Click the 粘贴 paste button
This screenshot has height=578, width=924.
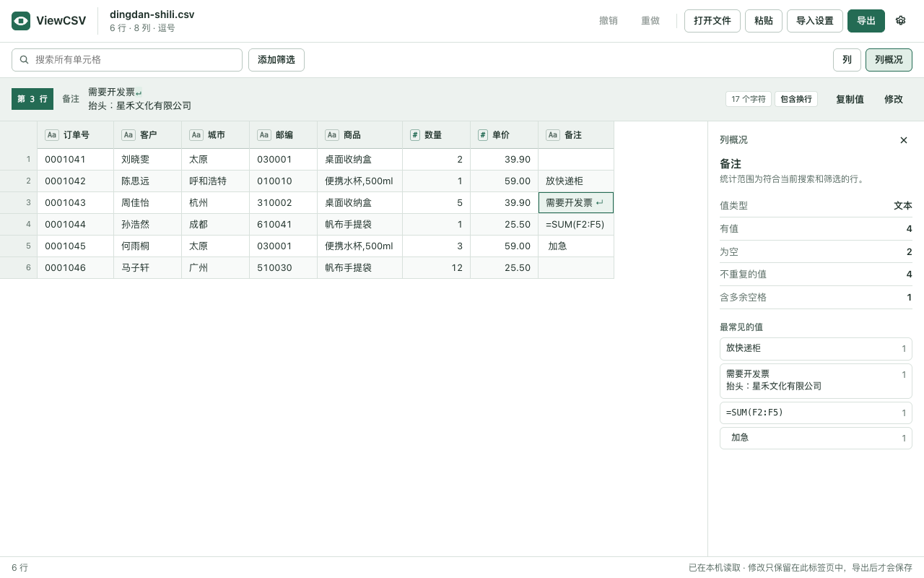click(764, 21)
